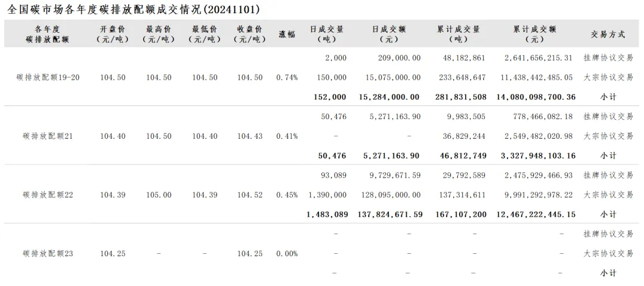Click the 累计成交额 column header
The width and height of the screenshot is (644, 286).
(534, 34)
